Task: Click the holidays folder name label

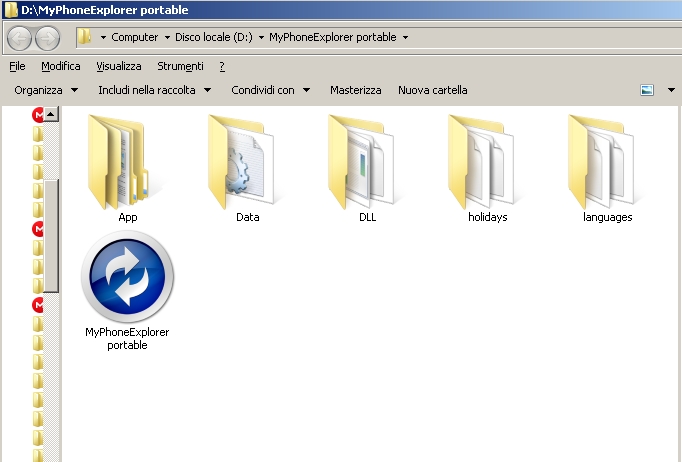Action: 488,217
